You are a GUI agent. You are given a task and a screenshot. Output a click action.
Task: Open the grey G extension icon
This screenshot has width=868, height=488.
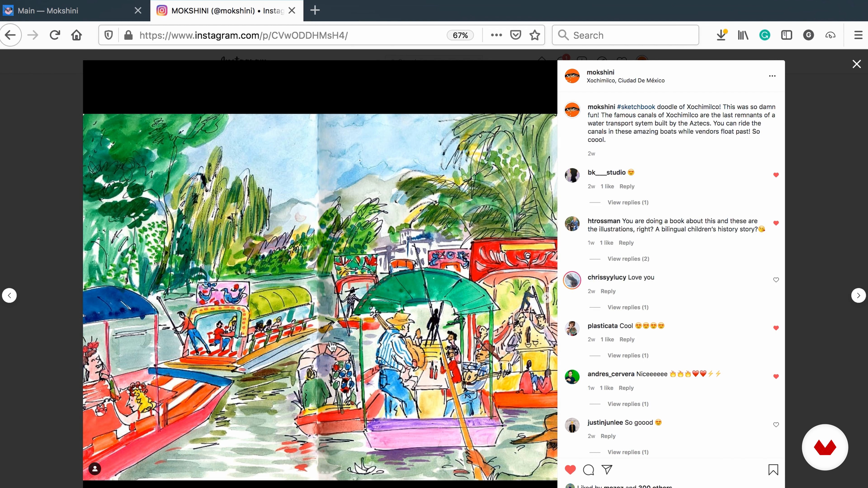[808, 35]
